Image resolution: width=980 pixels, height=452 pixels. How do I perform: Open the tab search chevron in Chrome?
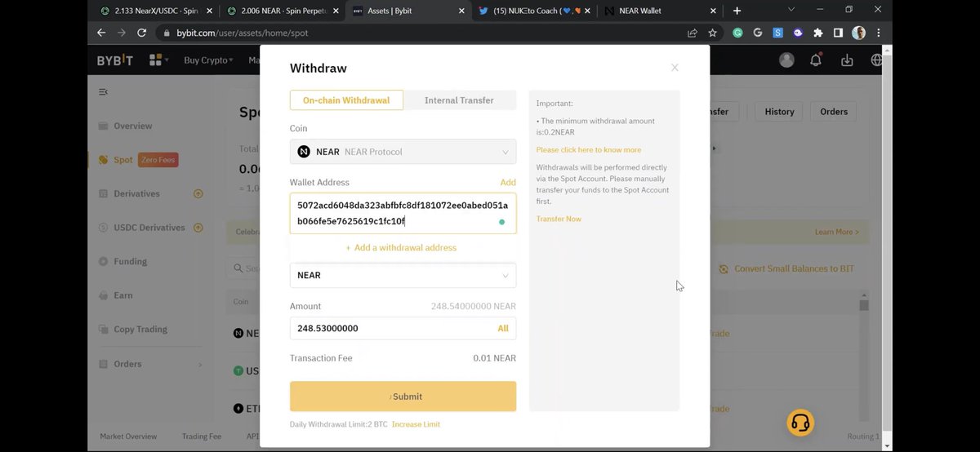791,10
